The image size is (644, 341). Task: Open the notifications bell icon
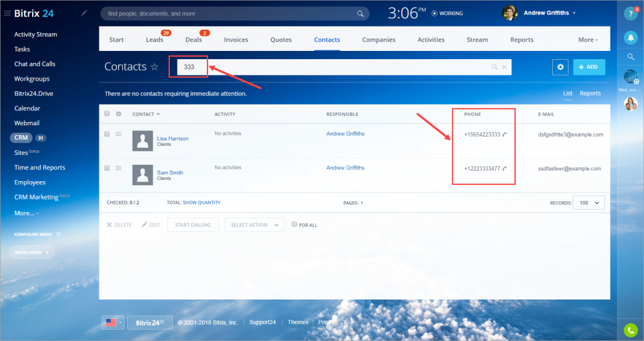[630, 38]
